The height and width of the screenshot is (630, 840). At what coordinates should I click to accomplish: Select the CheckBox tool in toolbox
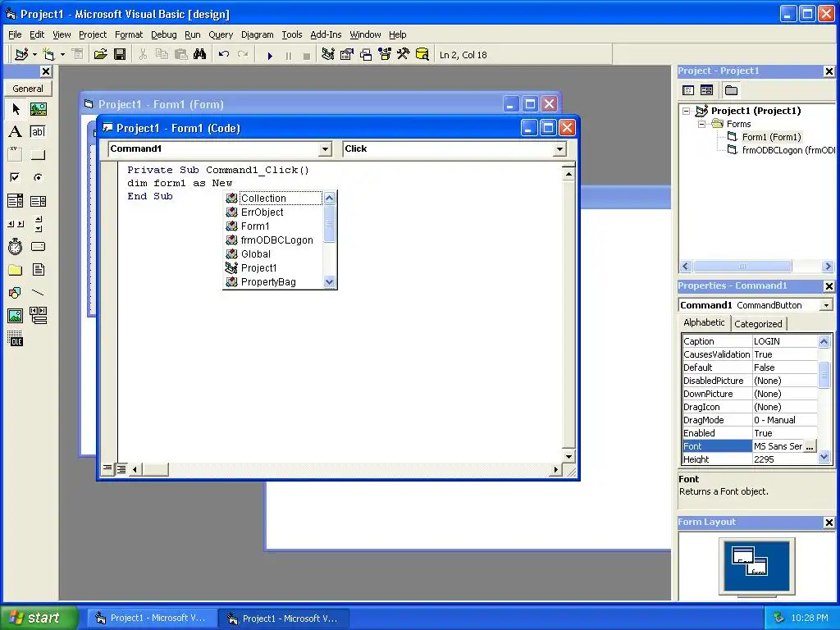coord(16,177)
